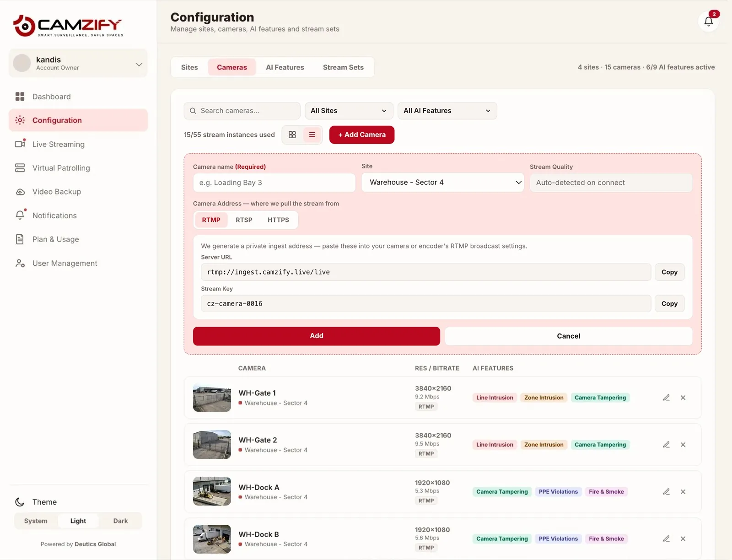Click the + Add Camera button
732x560 pixels.
pos(361,135)
